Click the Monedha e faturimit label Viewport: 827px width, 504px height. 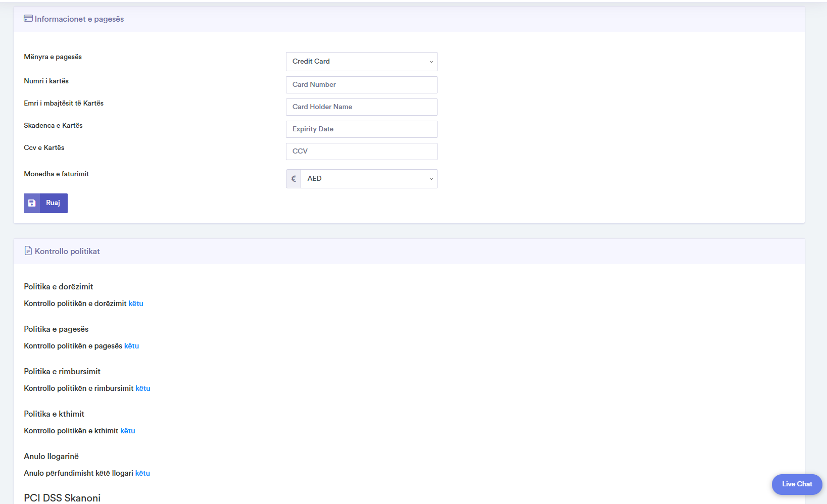(56, 174)
